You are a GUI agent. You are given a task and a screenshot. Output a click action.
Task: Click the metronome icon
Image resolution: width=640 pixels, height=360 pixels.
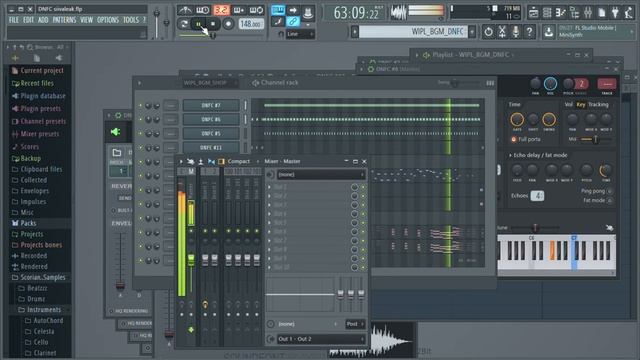[185, 10]
